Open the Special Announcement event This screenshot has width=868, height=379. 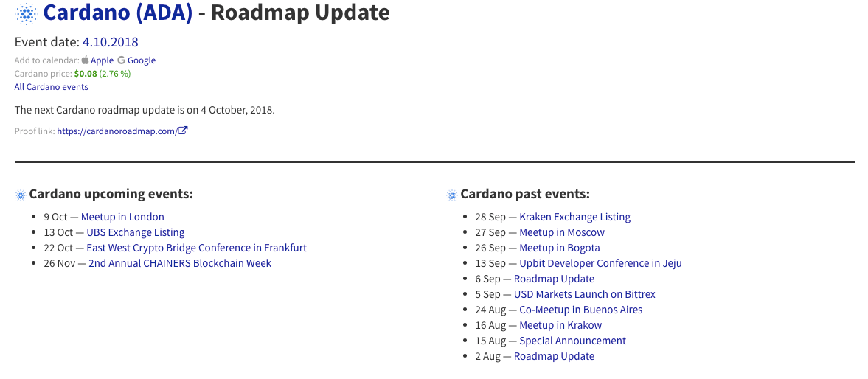point(572,341)
